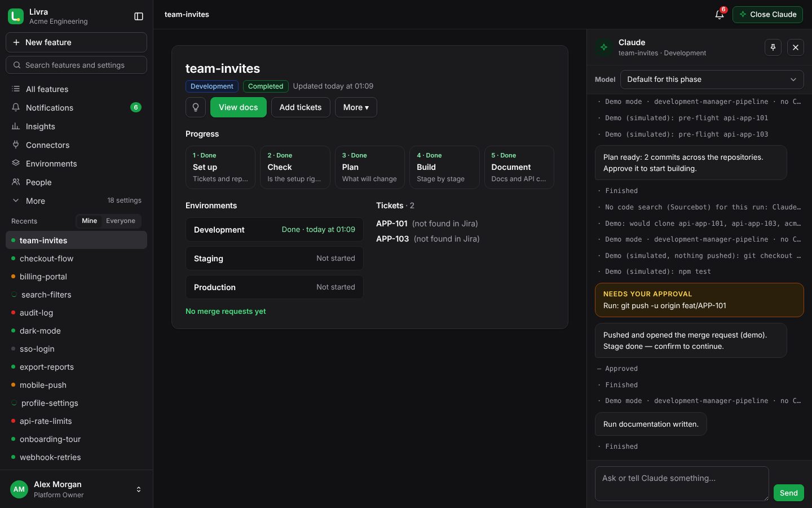Click the Development phase tag under the title
The width and height of the screenshot is (812, 508).
point(212,86)
